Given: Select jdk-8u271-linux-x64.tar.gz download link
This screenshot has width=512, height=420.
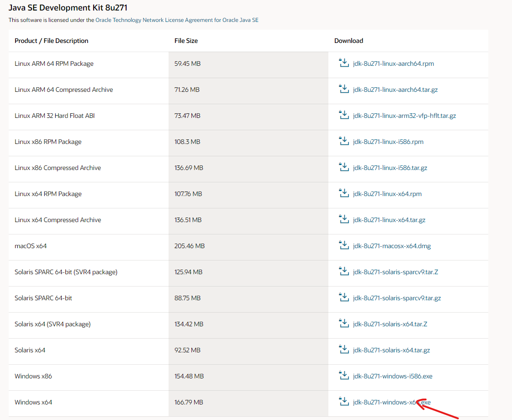Looking at the screenshot, I should (x=389, y=220).
